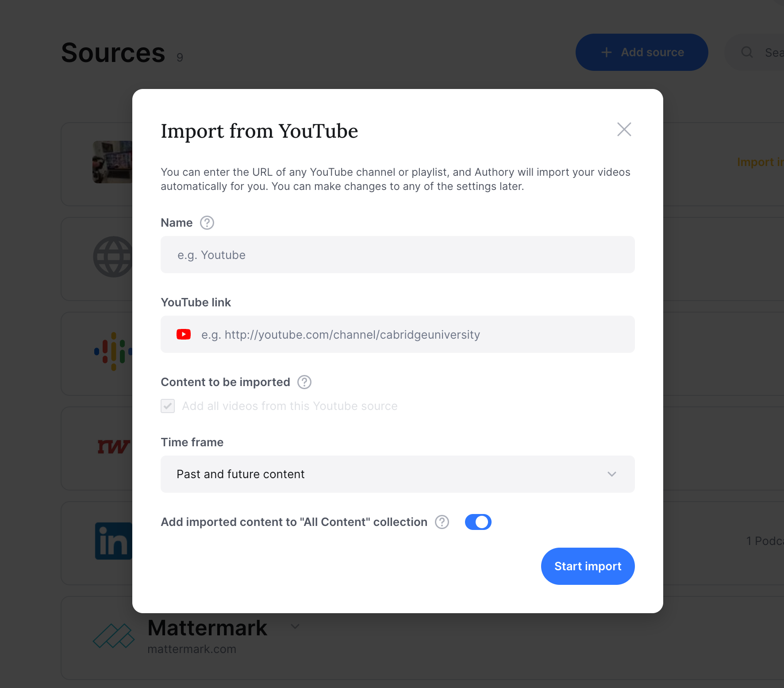Click the red YouTube logo icon
Viewport: 784px width, 688px height.
pos(184,334)
